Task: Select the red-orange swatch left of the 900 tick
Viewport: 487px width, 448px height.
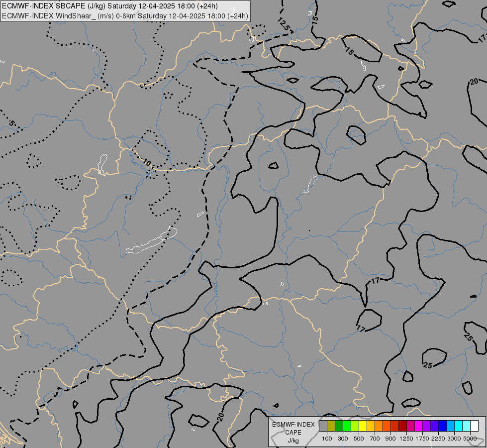Action: [387, 426]
